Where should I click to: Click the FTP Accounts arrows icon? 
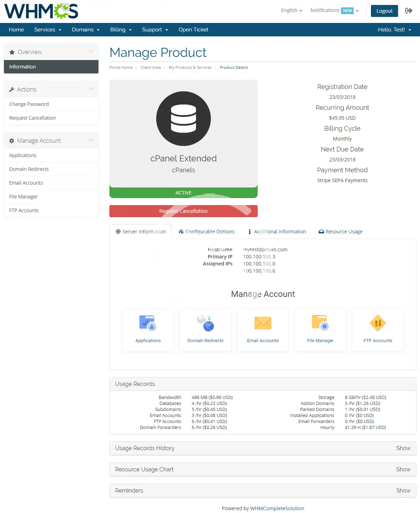(x=378, y=323)
